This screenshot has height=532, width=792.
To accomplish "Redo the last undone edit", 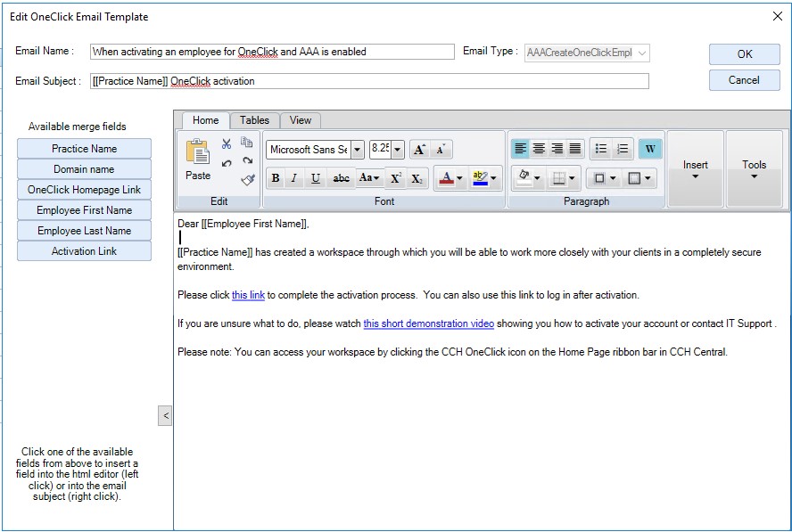I will click(x=247, y=161).
